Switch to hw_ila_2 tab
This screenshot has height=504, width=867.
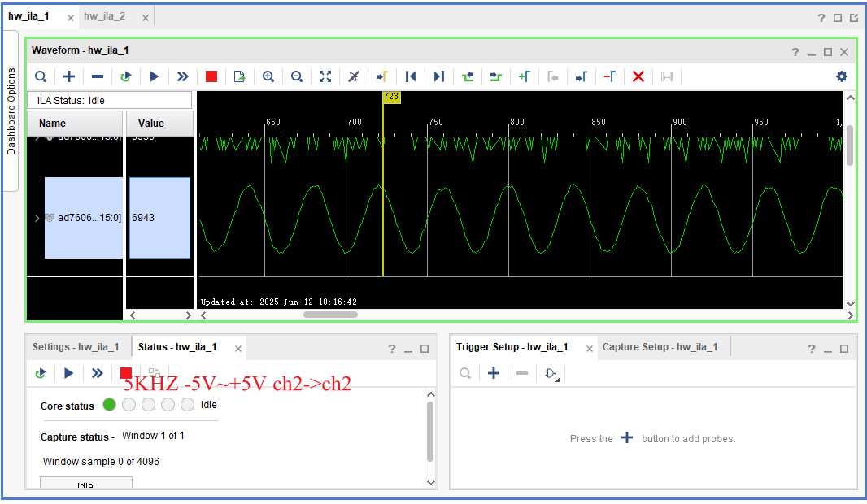(x=104, y=16)
